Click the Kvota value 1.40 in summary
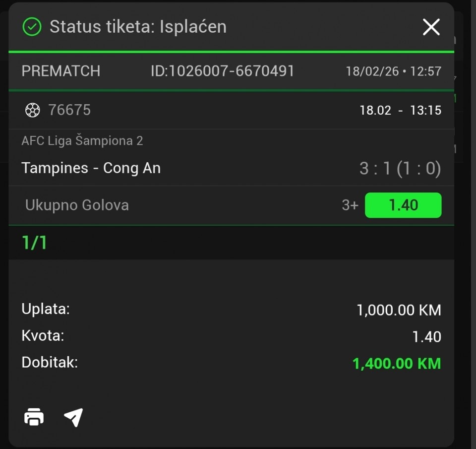This screenshot has height=449, width=476. (x=426, y=337)
